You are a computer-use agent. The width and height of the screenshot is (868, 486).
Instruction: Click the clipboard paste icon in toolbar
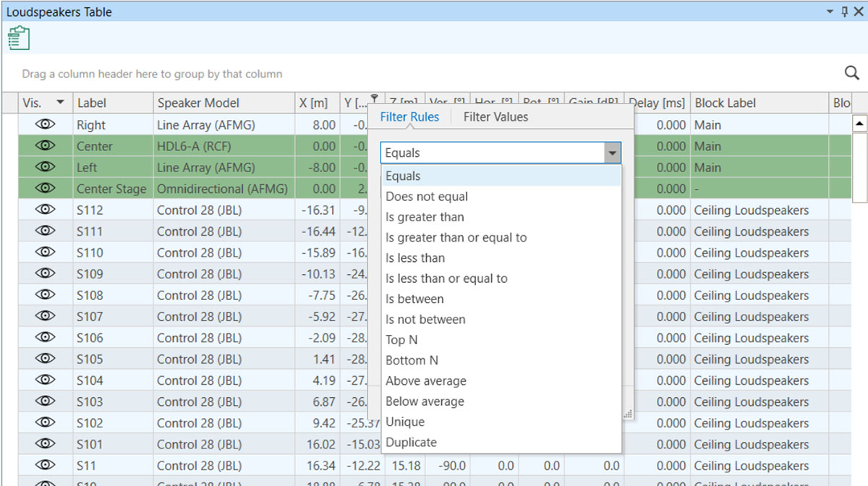coord(19,38)
